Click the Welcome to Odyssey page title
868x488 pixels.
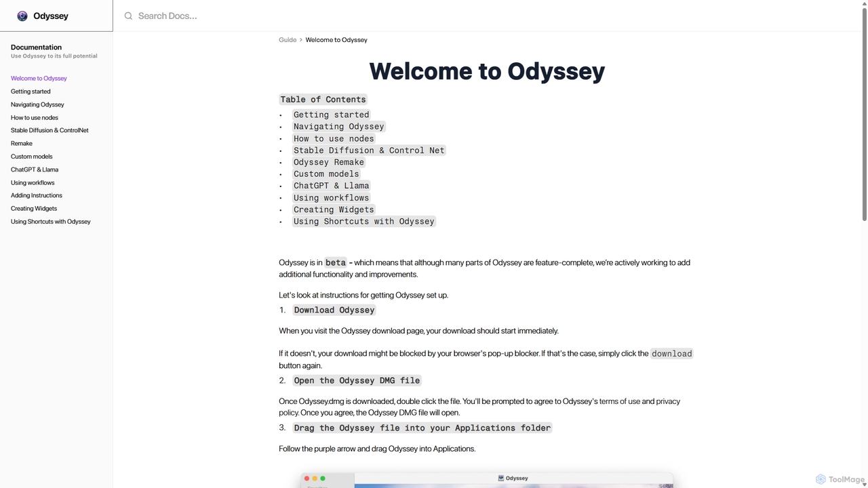(487, 71)
